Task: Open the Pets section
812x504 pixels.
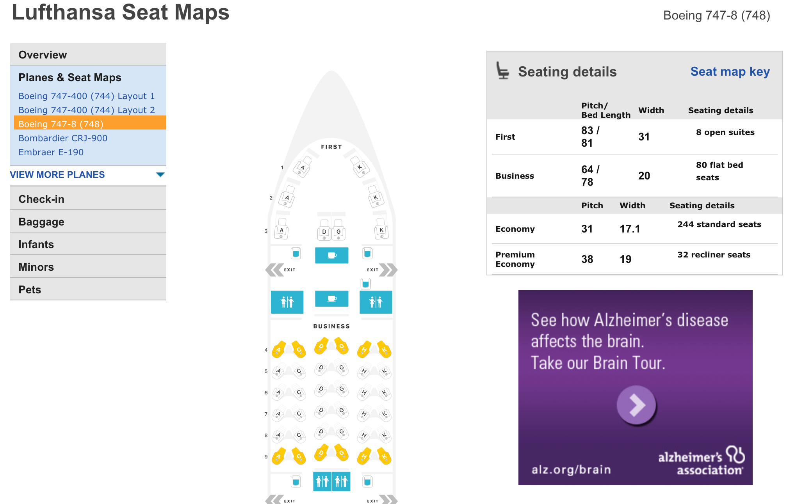Action: pos(30,289)
